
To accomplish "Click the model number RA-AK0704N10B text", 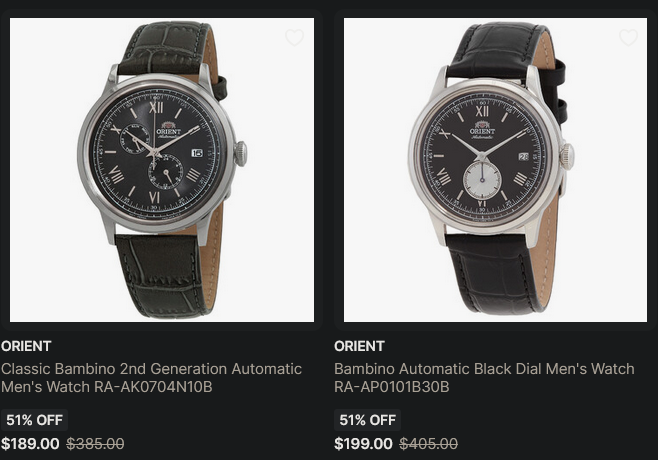I will (153, 387).
